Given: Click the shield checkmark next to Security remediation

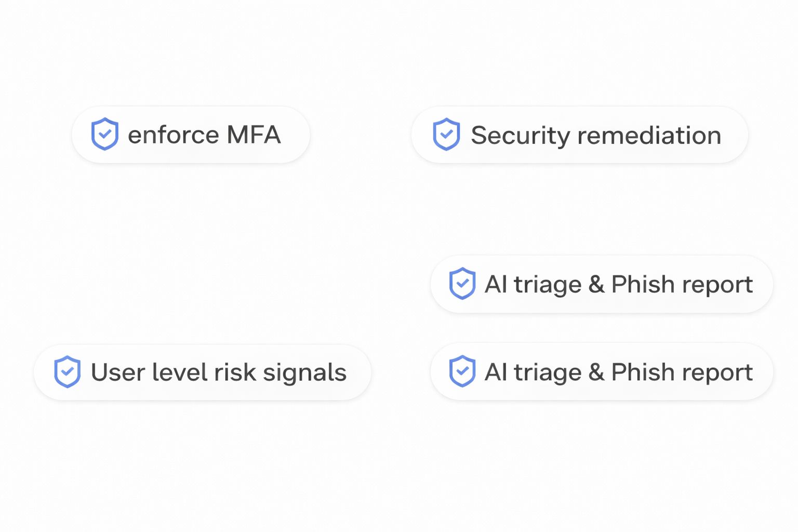Looking at the screenshot, I should click(446, 134).
